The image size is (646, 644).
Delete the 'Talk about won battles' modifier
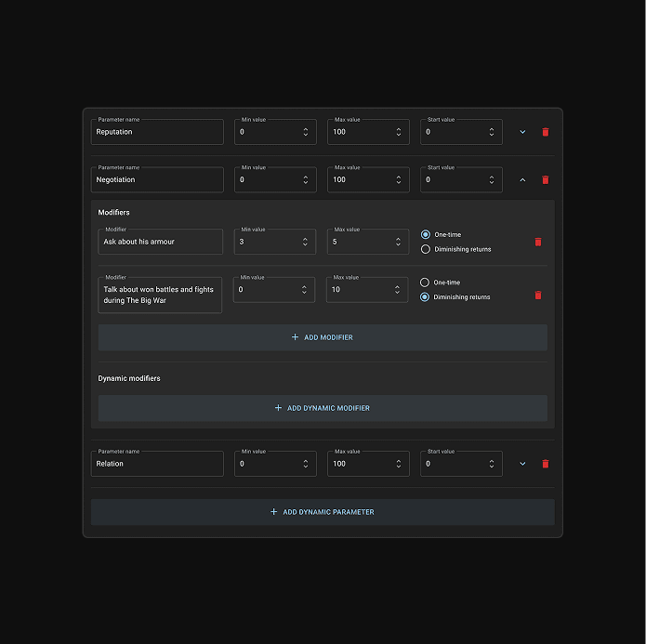click(537, 296)
